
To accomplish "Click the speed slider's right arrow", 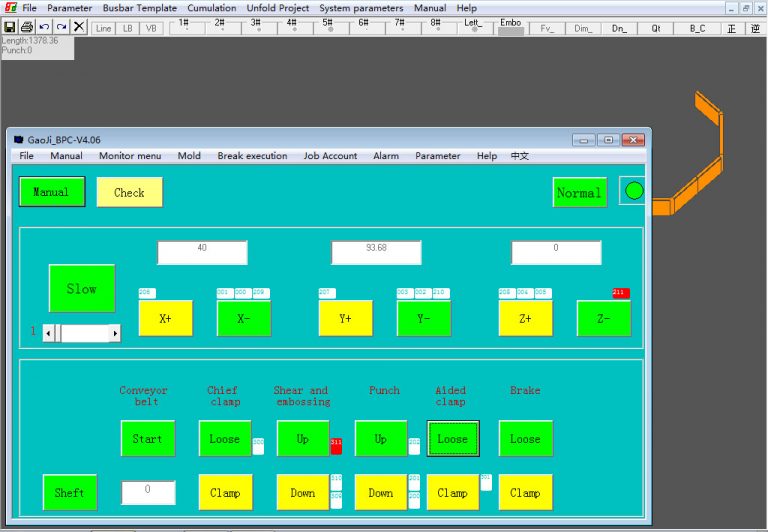I will [115, 333].
